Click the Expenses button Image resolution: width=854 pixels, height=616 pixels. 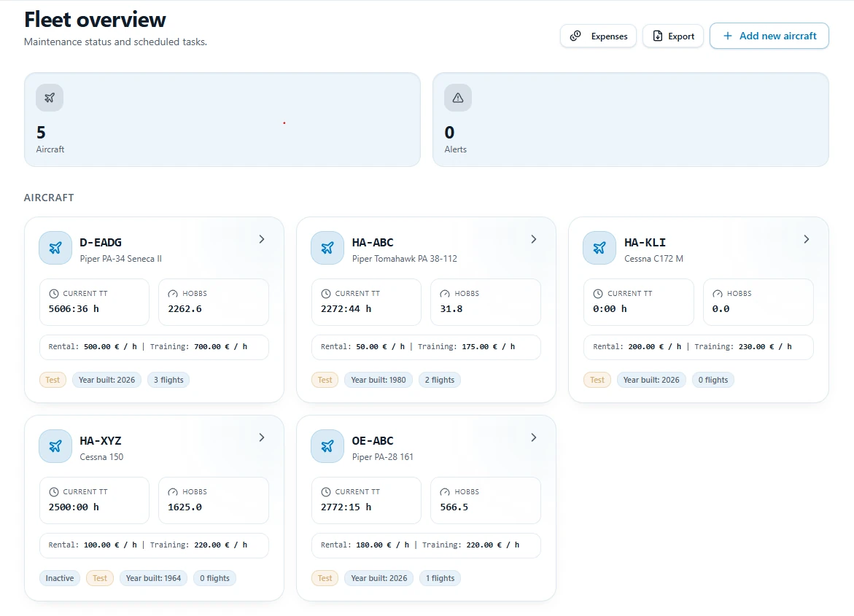(598, 36)
